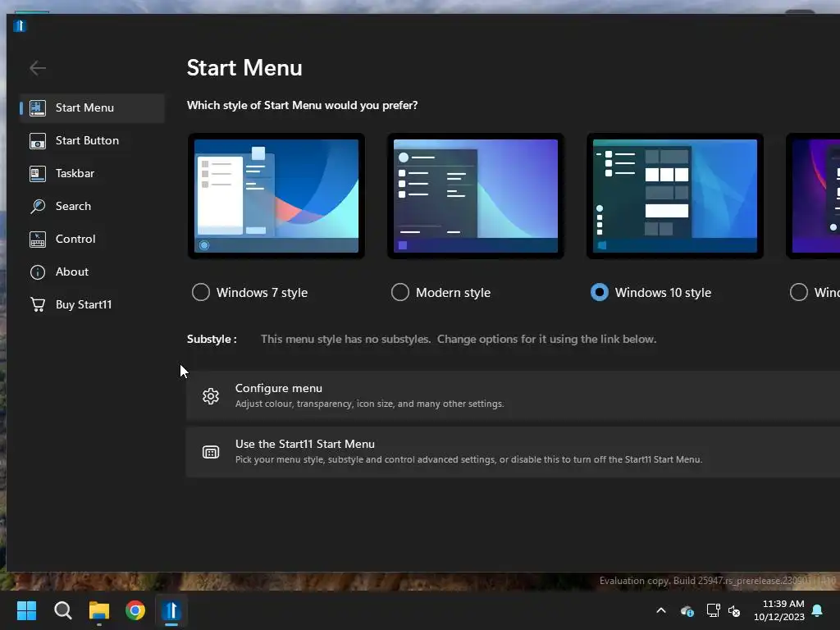Select Windows 10 style radio button
The width and height of the screenshot is (840, 630).
(600, 293)
